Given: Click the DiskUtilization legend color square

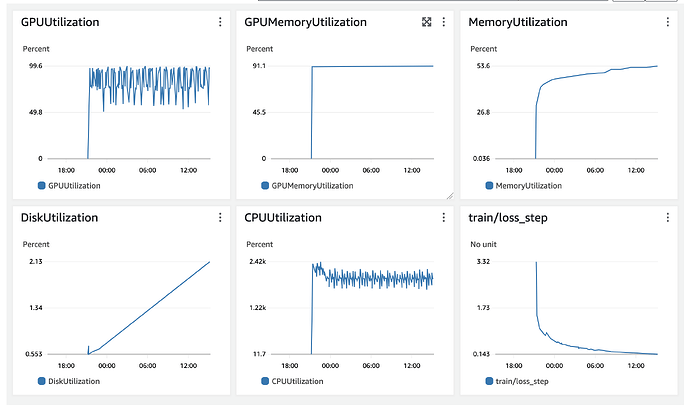Looking at the screenshot, I should (x=26, y=381).
